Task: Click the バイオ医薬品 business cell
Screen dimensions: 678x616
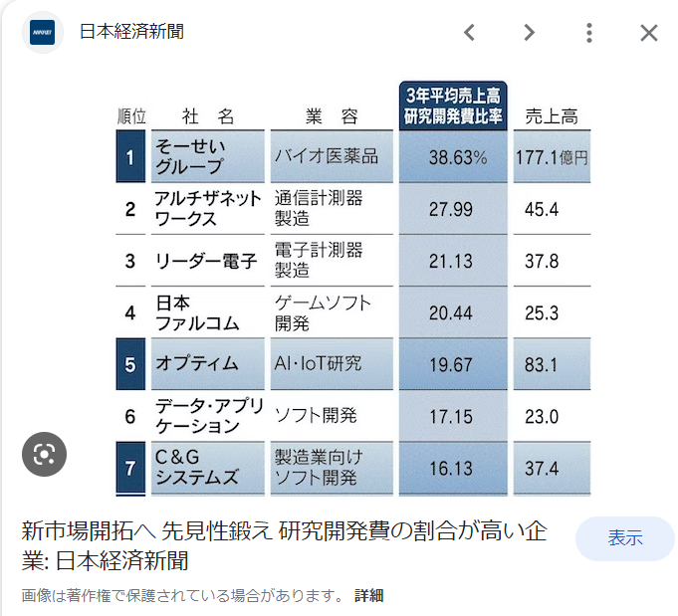Action: pos(332,156)
